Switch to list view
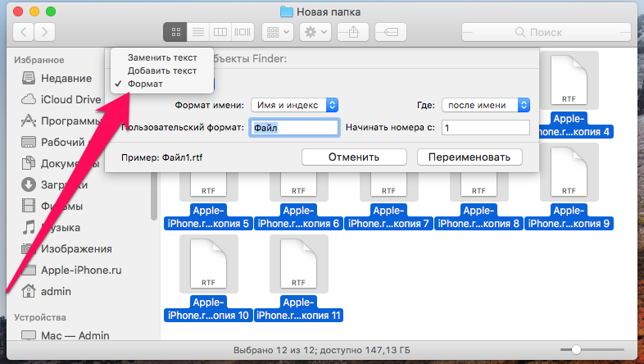644x364 pixels. click(198, 32)
